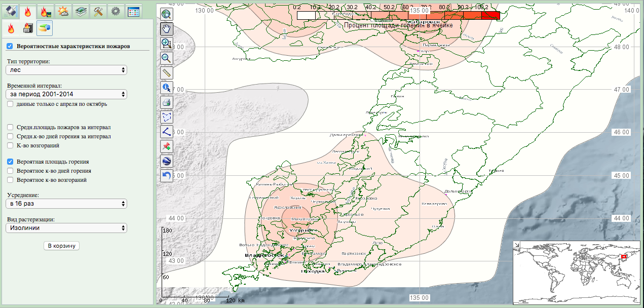Click the zoom-out magnifier tool
The image size is (644, 308).
(167, 58)
